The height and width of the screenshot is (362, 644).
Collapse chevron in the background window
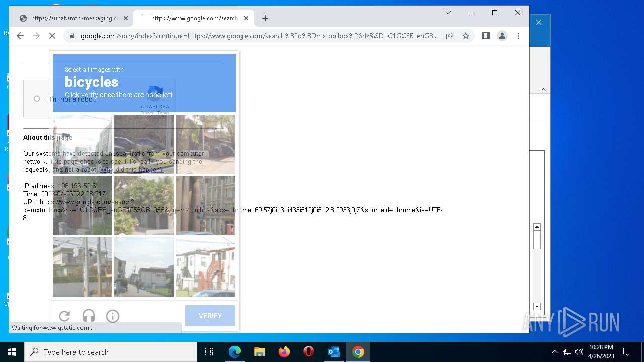[x=543, y=89]
